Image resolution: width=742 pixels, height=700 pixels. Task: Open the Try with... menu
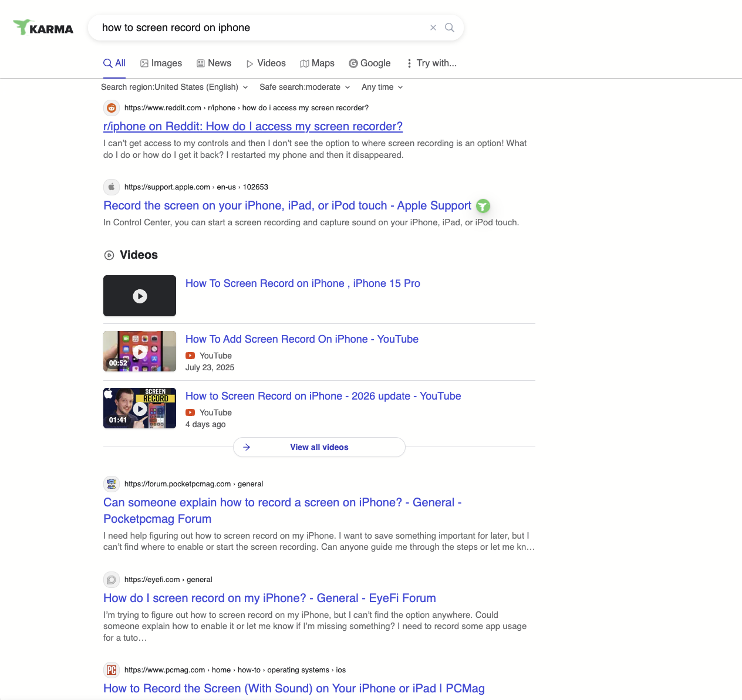tap(431, 63)
